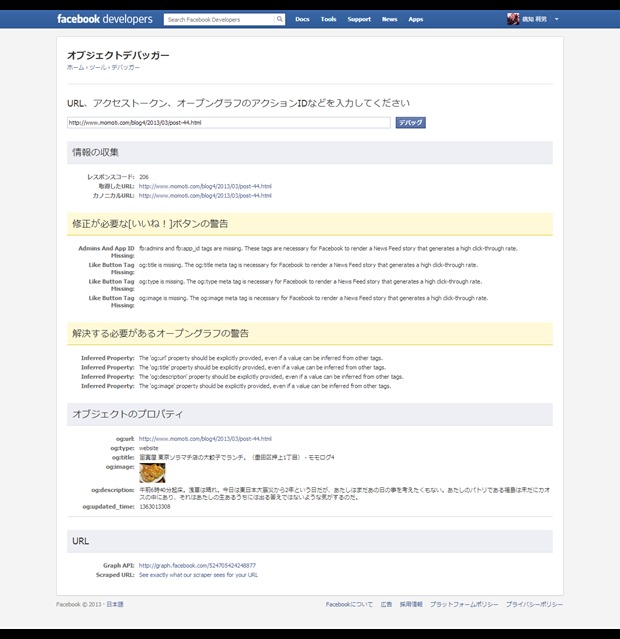The image size is (620, 639).
Task: Expand the account dropdown arrow
Action: [557, 19]
